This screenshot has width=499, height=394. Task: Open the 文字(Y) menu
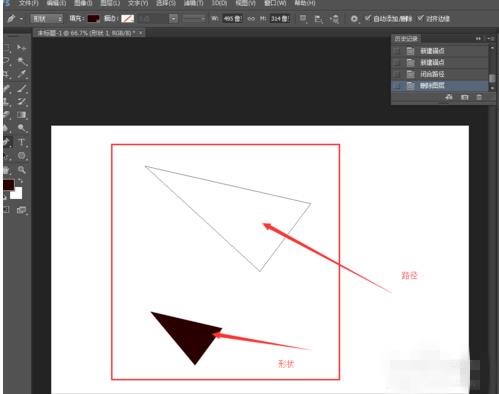pos(138,3)
